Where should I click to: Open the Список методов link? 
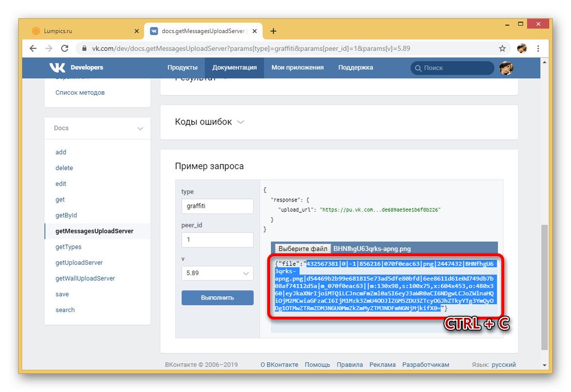(80, 92)
